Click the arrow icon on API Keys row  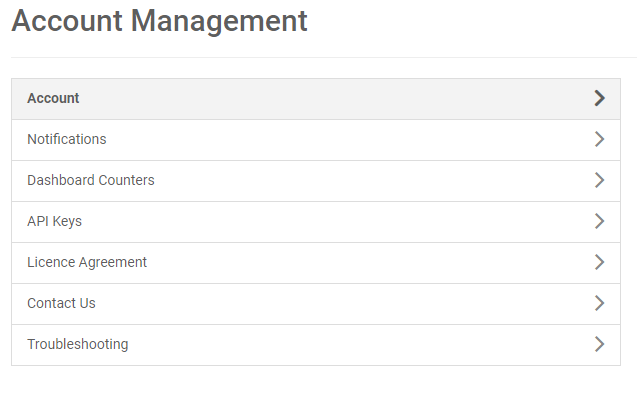tap(599, 221)
